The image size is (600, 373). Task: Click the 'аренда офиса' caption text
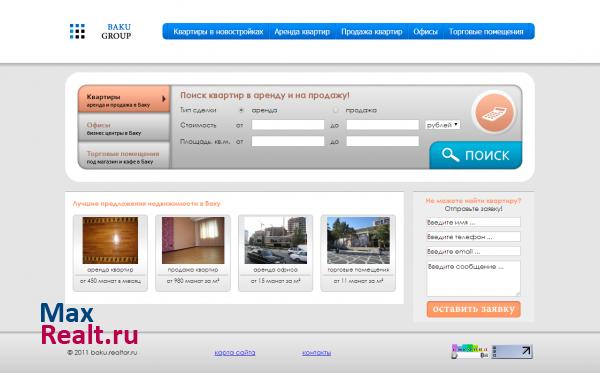(x=276, y=270)
